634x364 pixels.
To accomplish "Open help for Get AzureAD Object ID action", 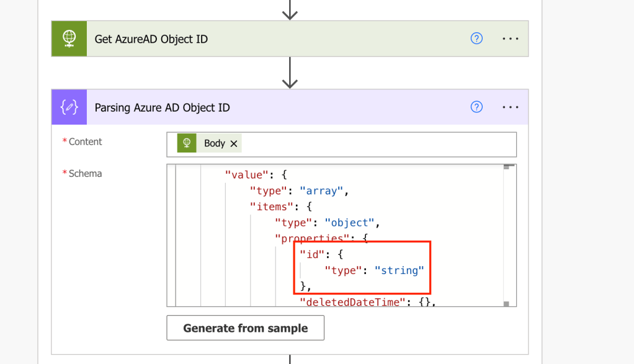I will [x=476, y=38].
